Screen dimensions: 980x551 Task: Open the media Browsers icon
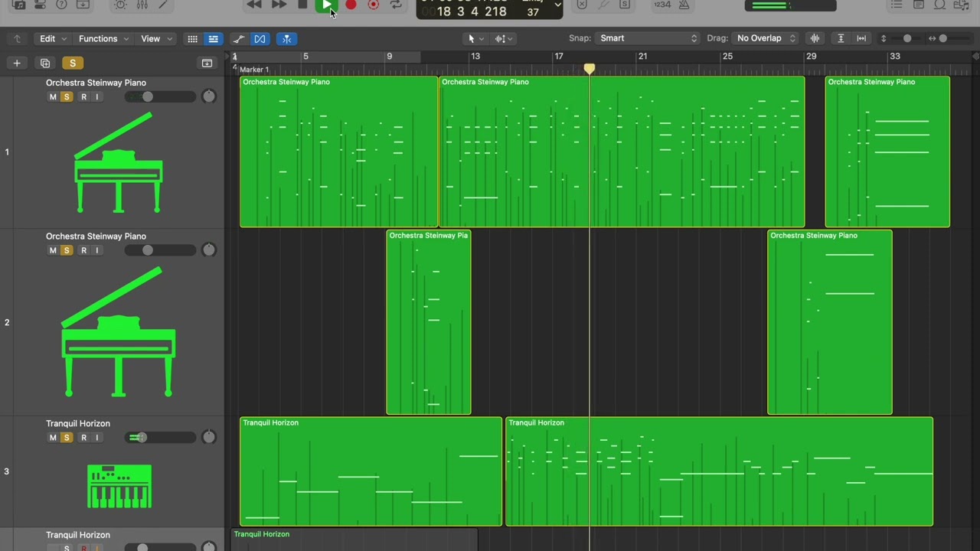pos(961,5)
